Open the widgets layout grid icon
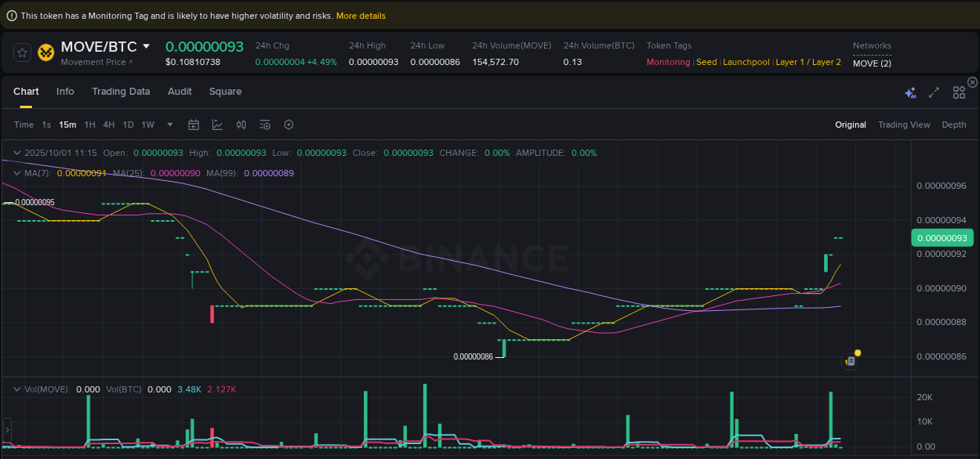This screenshot has width=980, height=459. [959, 92]
